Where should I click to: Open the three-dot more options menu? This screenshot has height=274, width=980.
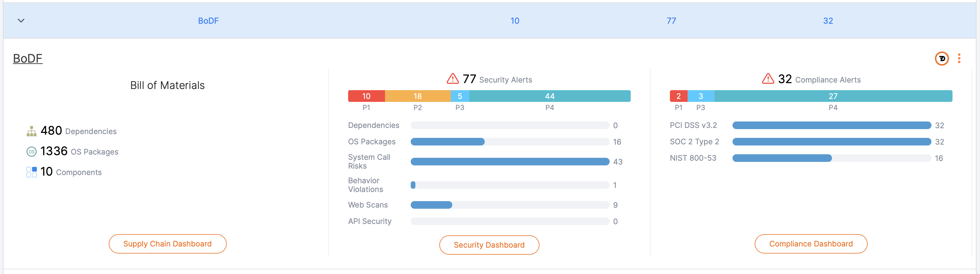(x=959, y=58)
